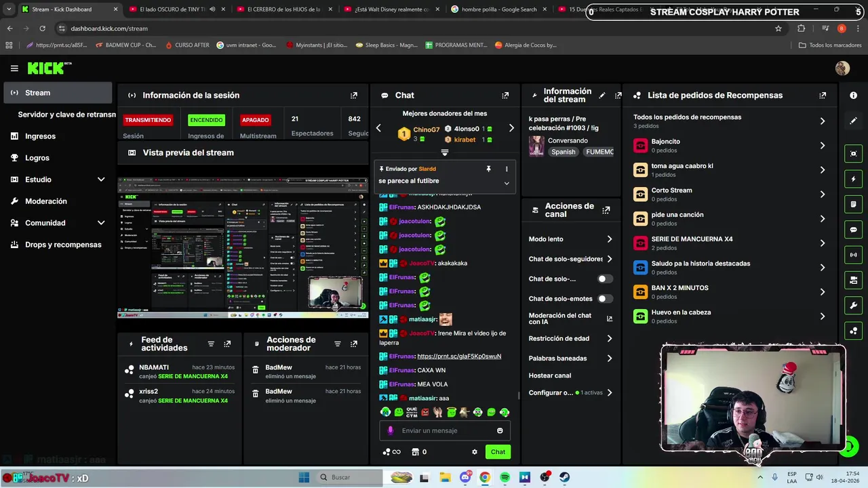Viewport: 868px width, 488px height.
Task: Click the pencil edit icon in right sidebar
Action: coord(853,121)
